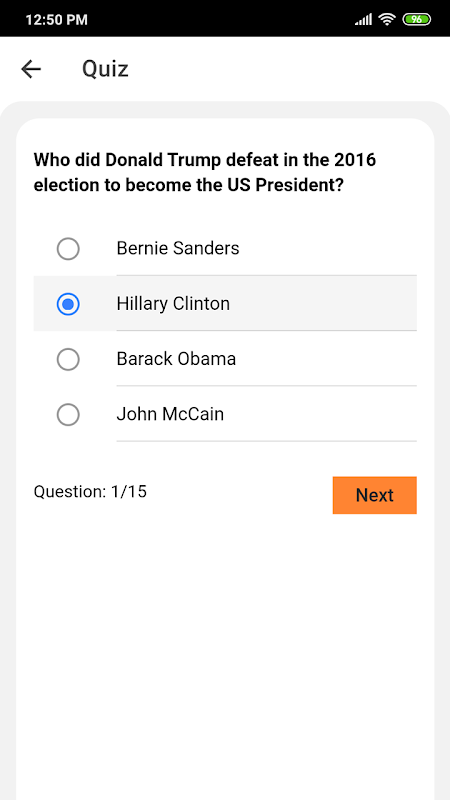The width and height of the screenshot is (450, 800).
Task: Select the Hillary Clinton radio button
Action: click(68, 304)
